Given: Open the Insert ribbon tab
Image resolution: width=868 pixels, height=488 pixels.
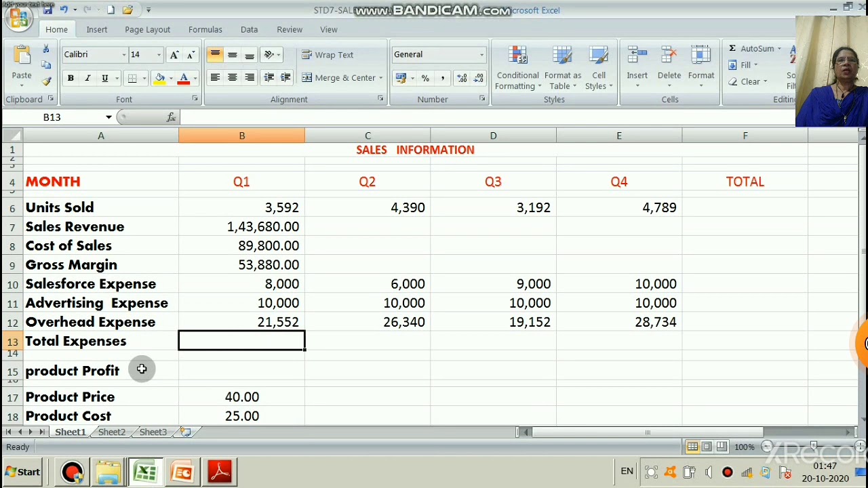Looking at the screenshot, I should tap(96, 30).
